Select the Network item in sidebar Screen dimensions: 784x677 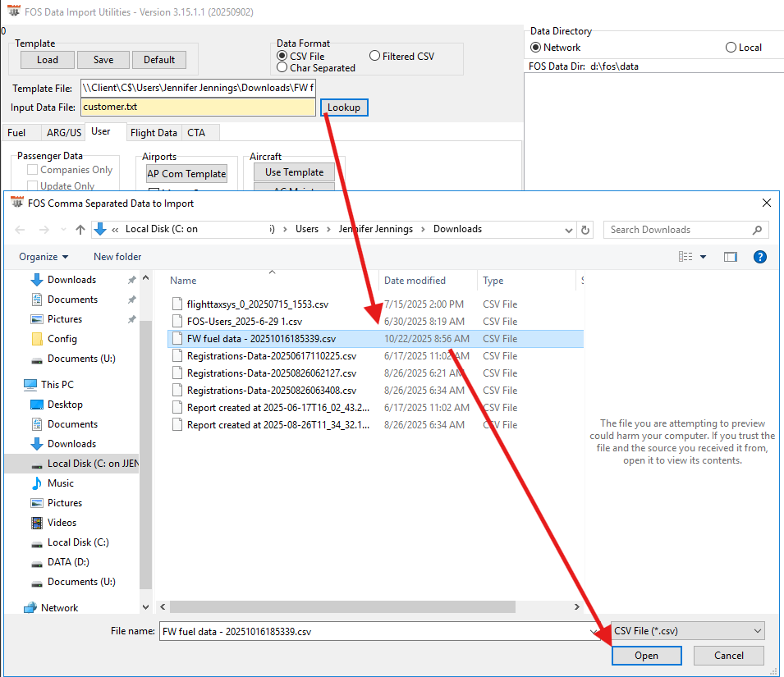click(x=59, y=608)
